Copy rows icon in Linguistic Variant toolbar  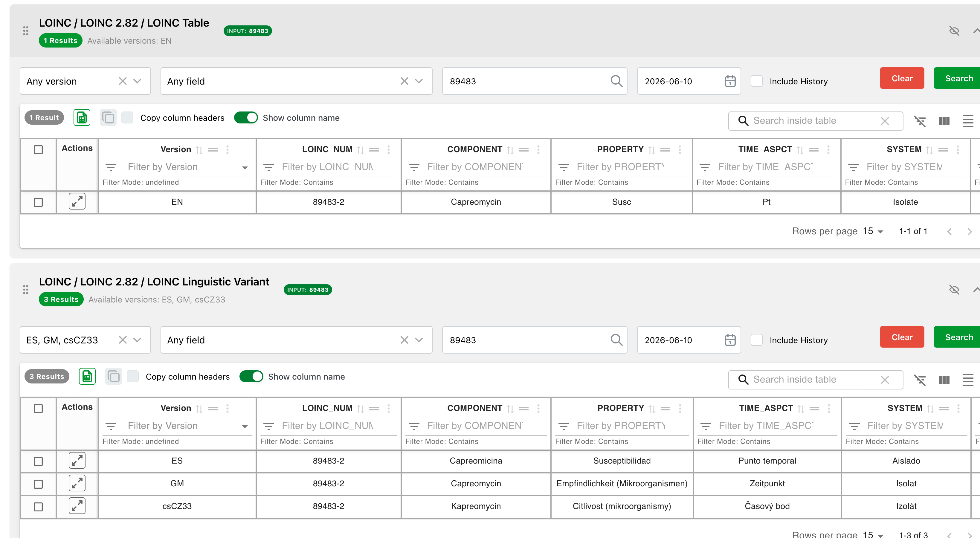[114, 376]
